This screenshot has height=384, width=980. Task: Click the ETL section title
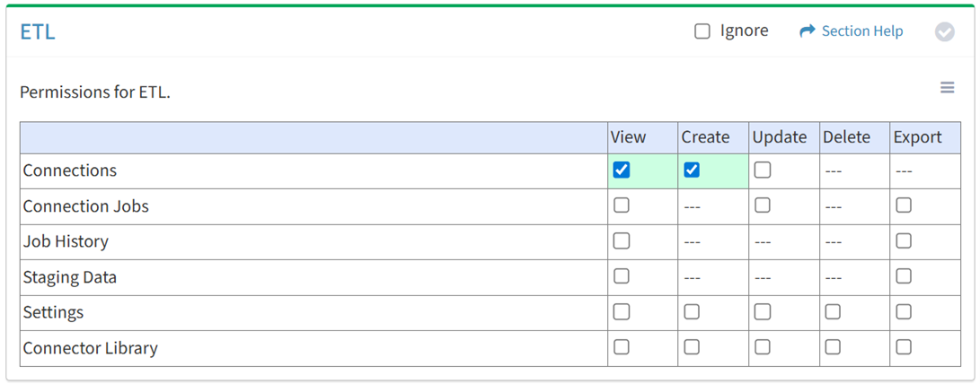(x=38, y=32)
